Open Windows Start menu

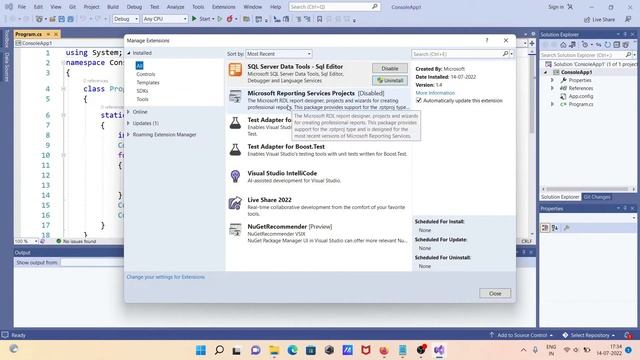coord(201,350)
